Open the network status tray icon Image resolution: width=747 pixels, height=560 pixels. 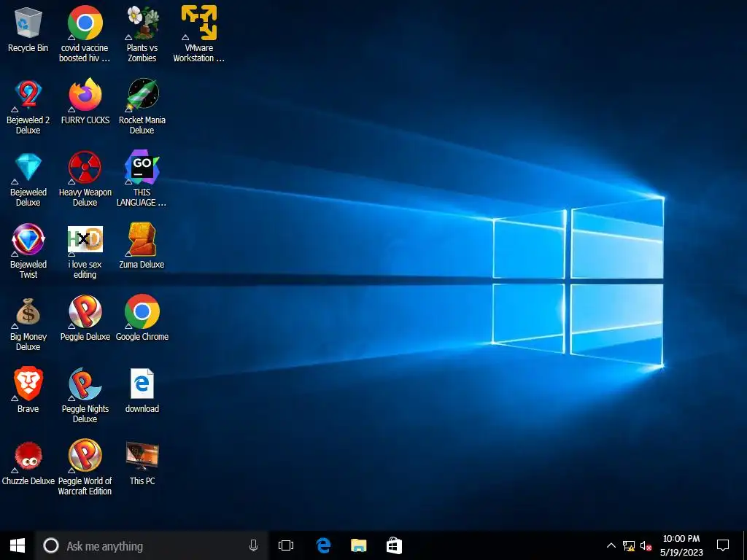point(628,545)
